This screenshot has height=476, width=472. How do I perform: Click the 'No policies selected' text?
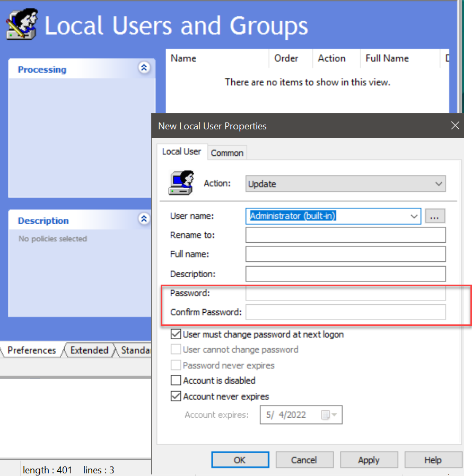pos(53,239)
